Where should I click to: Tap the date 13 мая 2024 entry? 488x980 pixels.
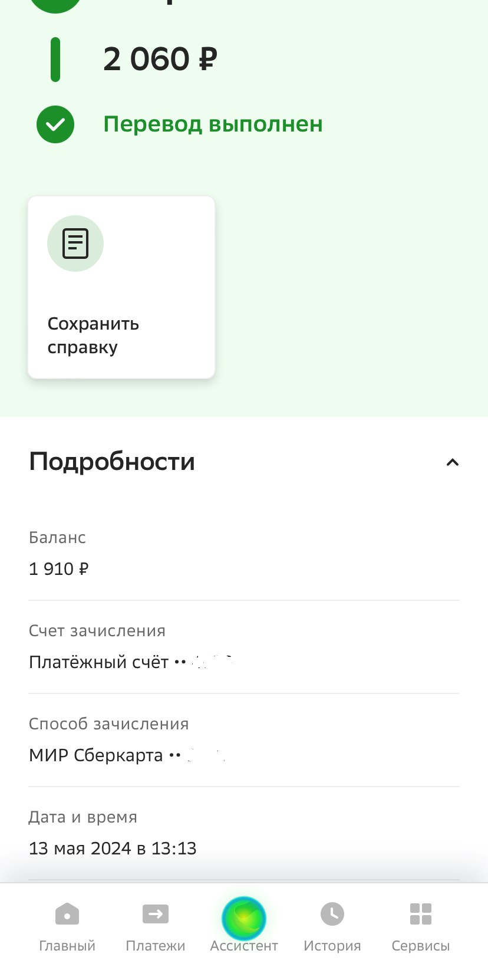tap(113, 849)
